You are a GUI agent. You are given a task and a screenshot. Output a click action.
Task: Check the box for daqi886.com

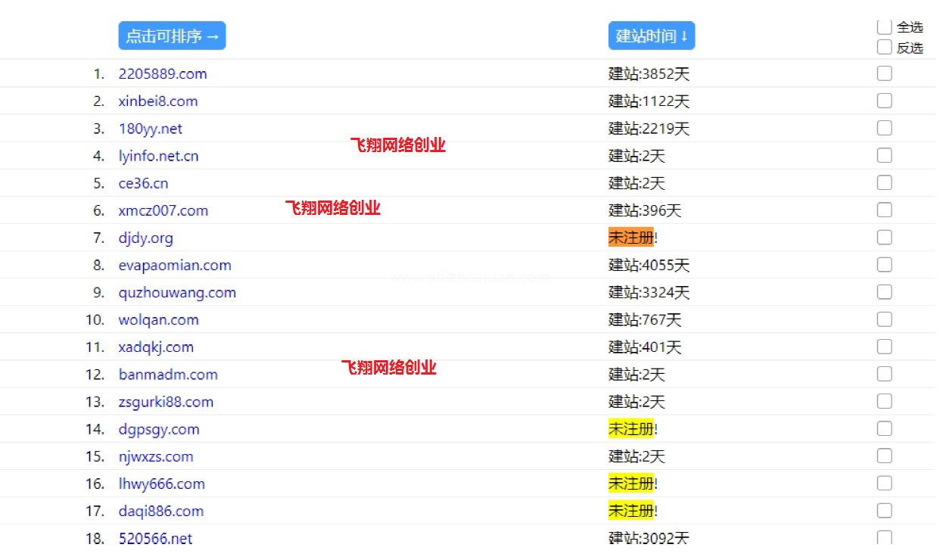[884, 511]
